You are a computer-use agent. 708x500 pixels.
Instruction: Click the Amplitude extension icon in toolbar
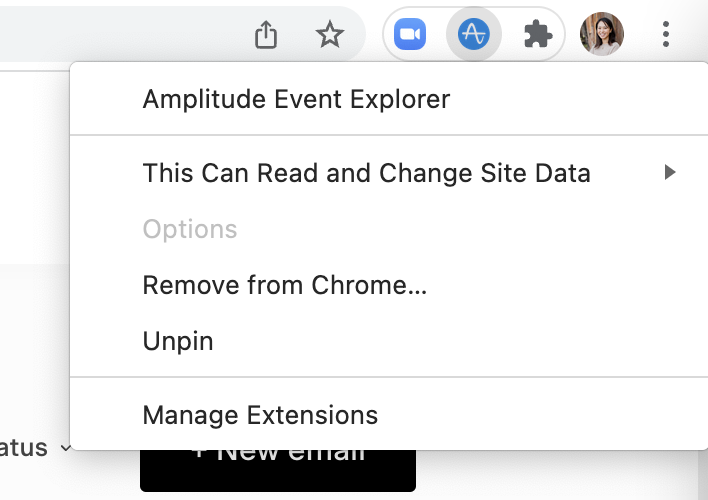click(473, 35)
